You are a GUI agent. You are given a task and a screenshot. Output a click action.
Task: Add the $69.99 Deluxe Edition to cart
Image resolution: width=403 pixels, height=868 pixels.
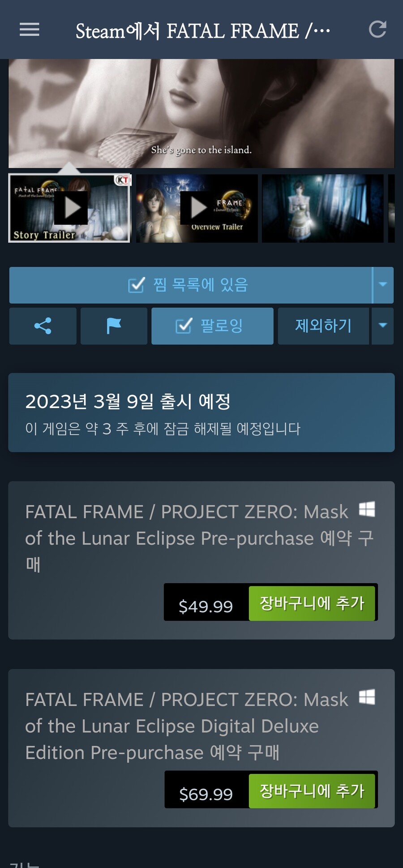point(312,791)
